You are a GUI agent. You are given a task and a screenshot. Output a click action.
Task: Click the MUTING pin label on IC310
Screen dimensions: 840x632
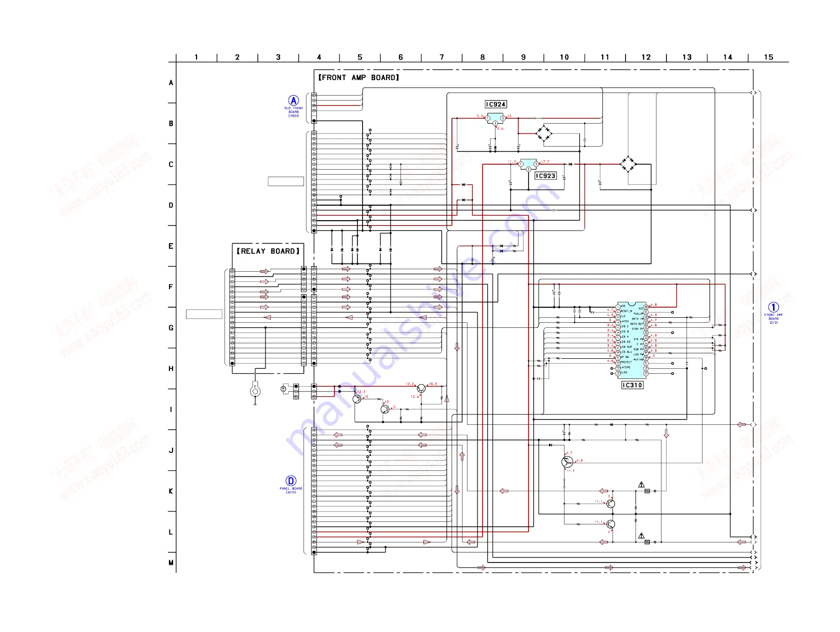click(x=638, y=360)
